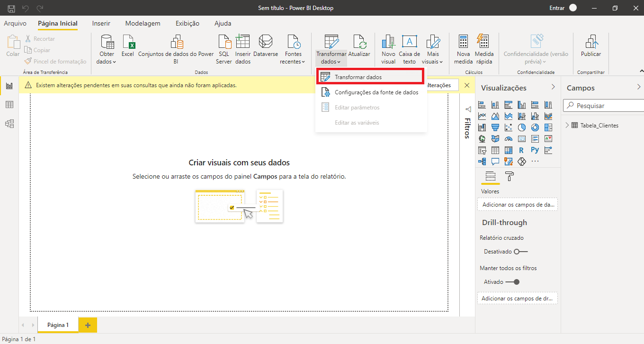Select the treemap visualization
This screenshot has width=644, height=344.
pos(548,127)
